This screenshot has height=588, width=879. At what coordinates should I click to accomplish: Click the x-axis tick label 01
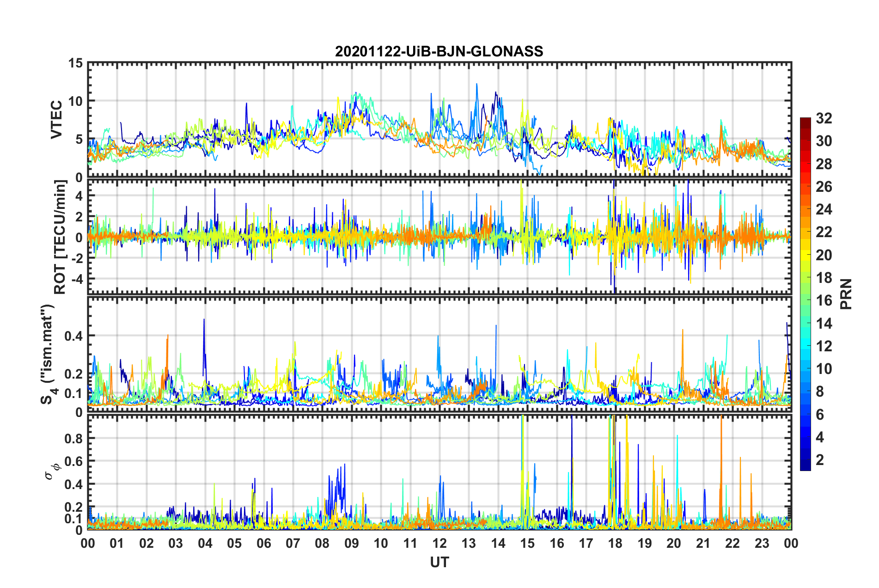click(117, 543)
